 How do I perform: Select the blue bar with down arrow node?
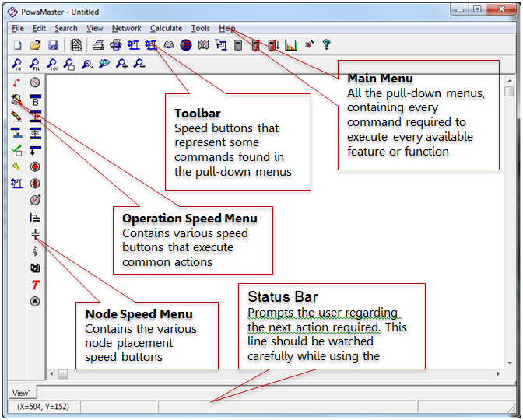(x=35, y=150)
